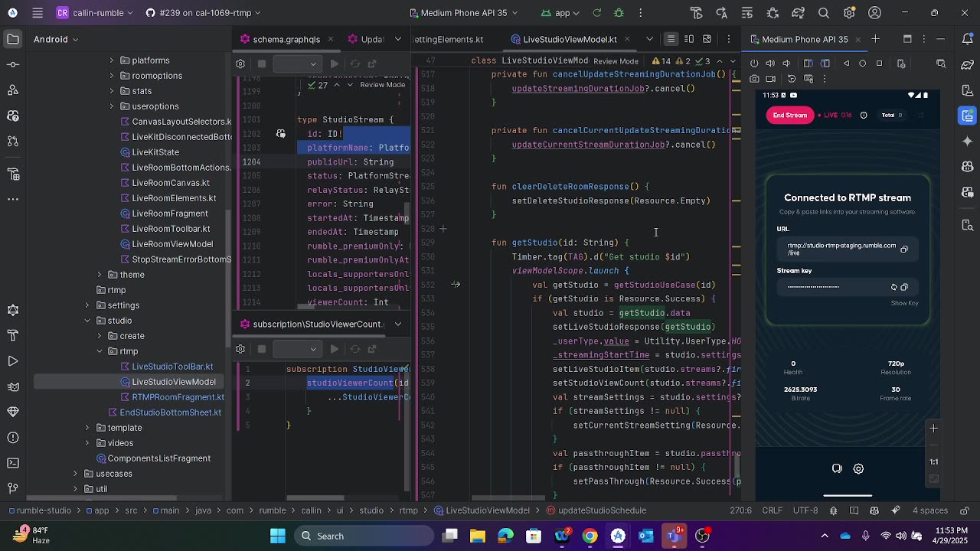Screen dimensions: 980x551
Task: Open more run actions menu
Action: click(x=640, y=13)
